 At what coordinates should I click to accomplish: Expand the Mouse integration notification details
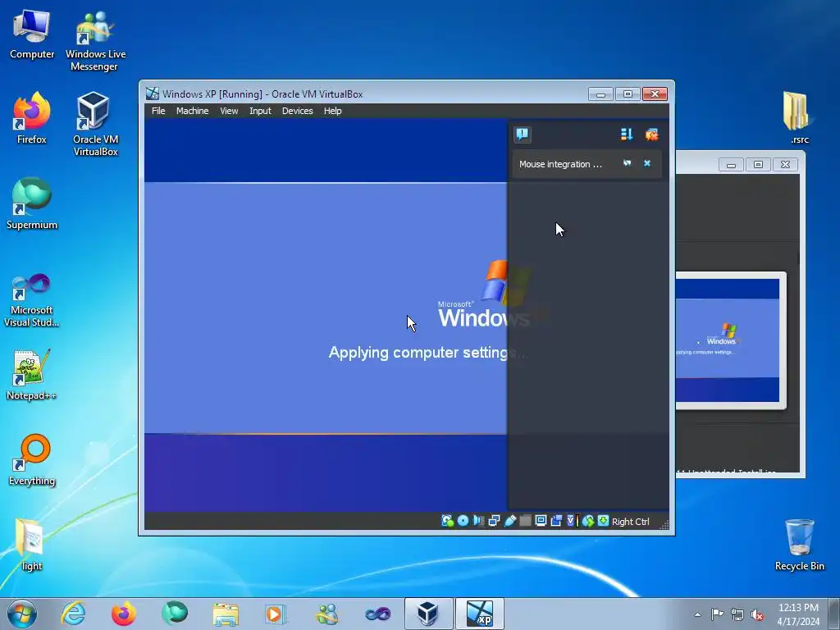pyautogui.click(x=627, y=163)
